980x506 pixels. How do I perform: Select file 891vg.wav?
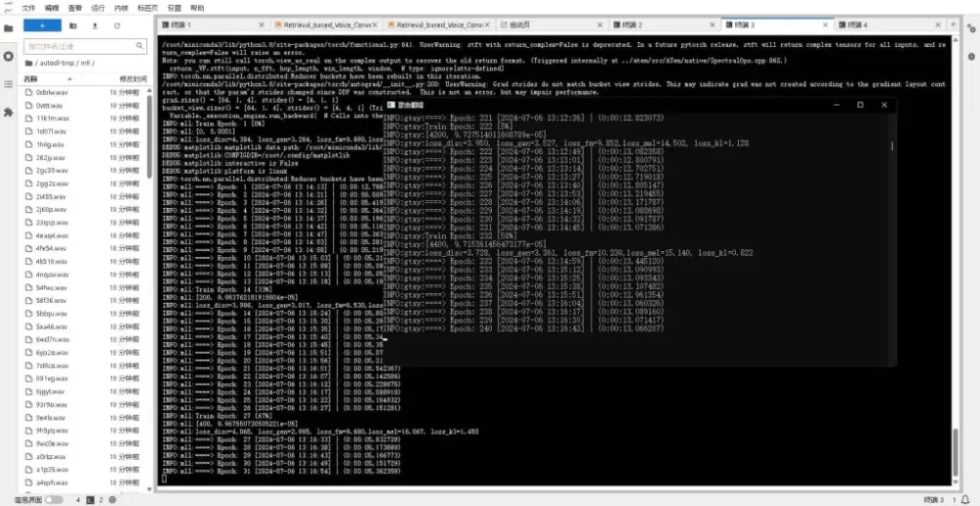[x=51, y=379]
